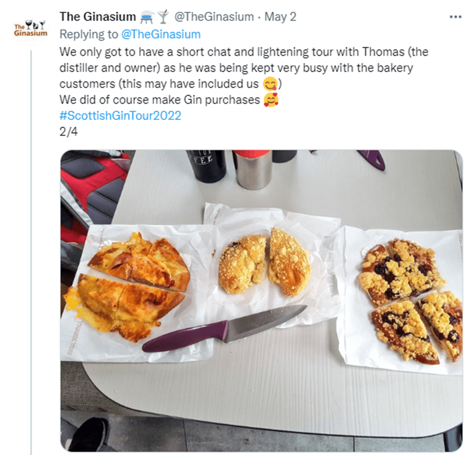Open the May 2 tweet timestamp
Image resolution: width=476 pixels, height=455 pixels.
point(280,17)
